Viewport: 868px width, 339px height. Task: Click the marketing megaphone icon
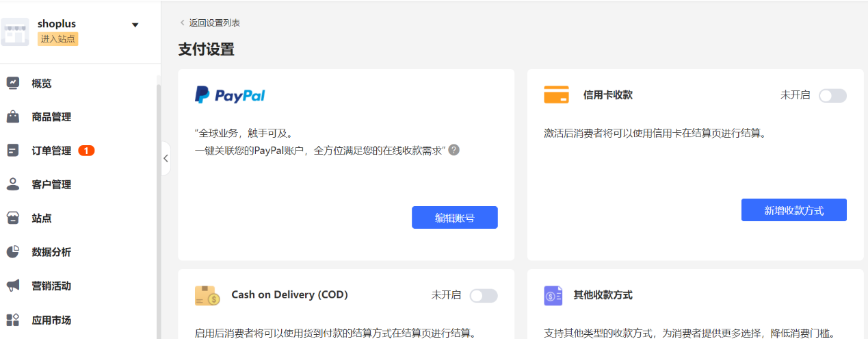(x=13, y=286)
